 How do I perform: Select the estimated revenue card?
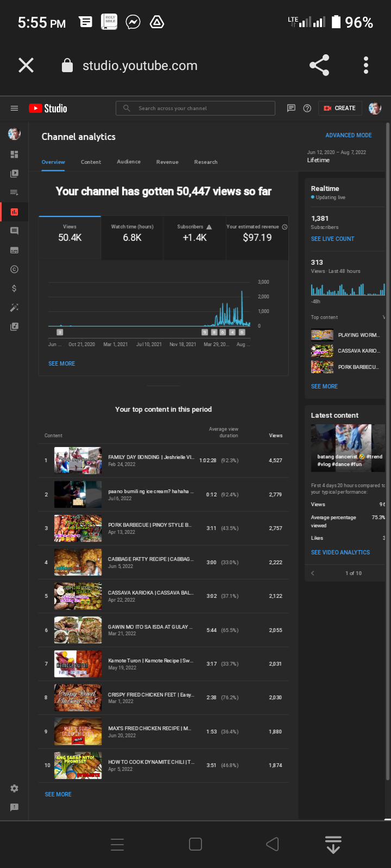[x=257, y=238]
